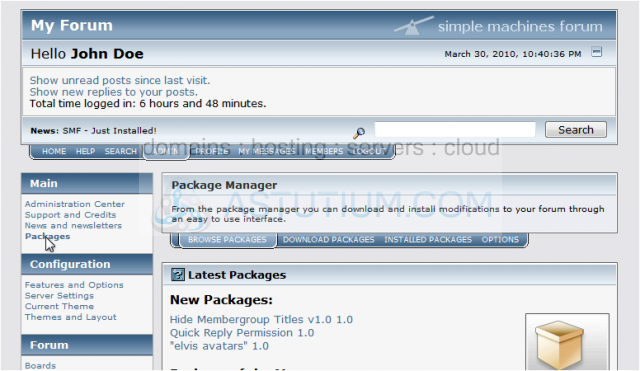This screenshot has height=371, width=640.
Task: Click into the forum search field
Action: (455, 130)
